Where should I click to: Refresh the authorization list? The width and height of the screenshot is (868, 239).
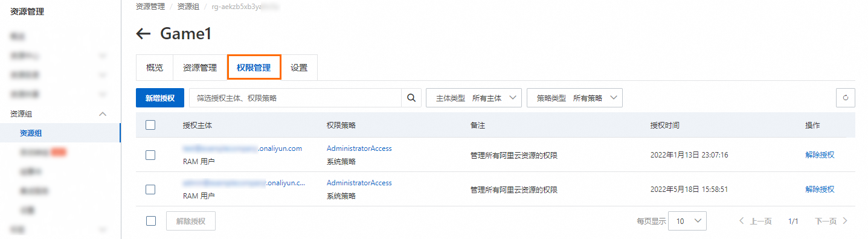[x=846, y=98]
